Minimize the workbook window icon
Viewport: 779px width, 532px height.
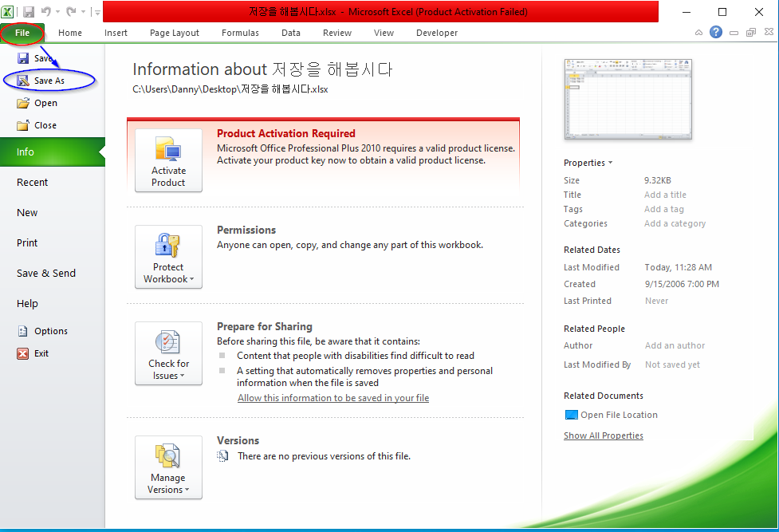734,33
